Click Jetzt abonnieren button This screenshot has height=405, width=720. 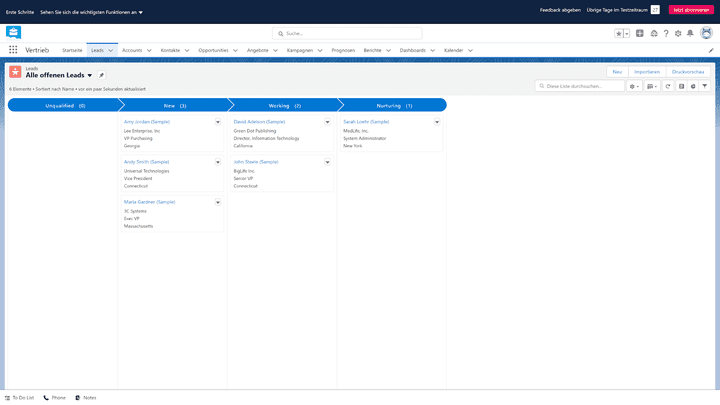coord(691,10)
